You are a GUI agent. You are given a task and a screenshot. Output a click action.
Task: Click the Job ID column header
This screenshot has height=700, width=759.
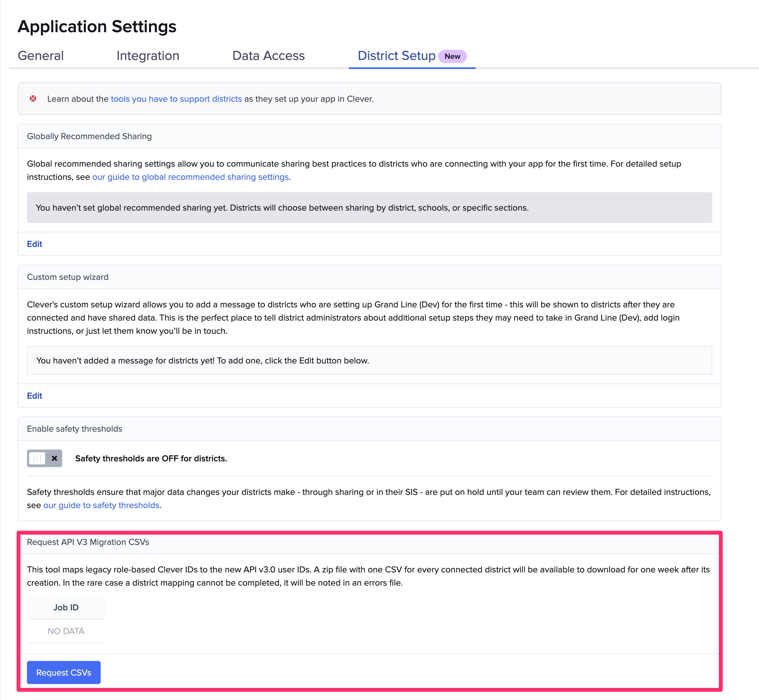pyautogui.click(x=66, y=608)
